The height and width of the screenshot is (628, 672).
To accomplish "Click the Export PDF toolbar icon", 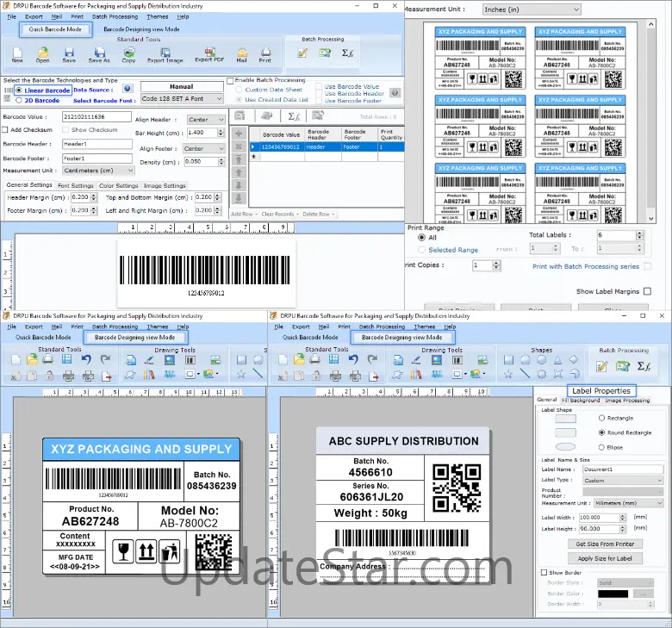I will click(x=208, y=53).
